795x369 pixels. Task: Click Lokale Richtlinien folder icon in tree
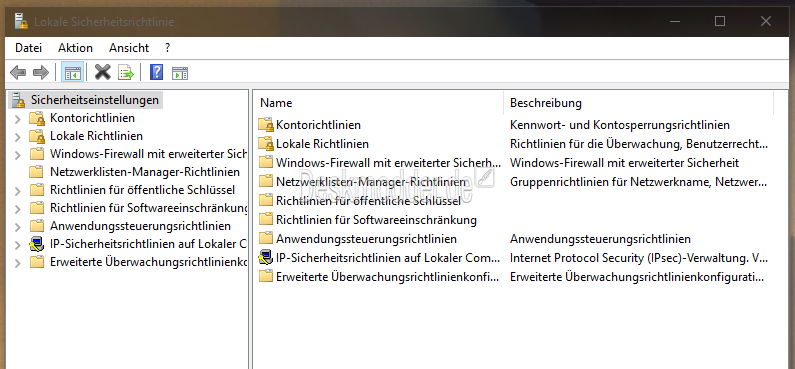pos(37,136)
